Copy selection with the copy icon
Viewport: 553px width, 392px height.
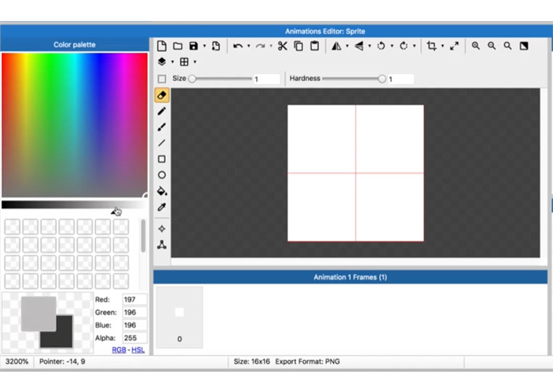pos(299,46)
